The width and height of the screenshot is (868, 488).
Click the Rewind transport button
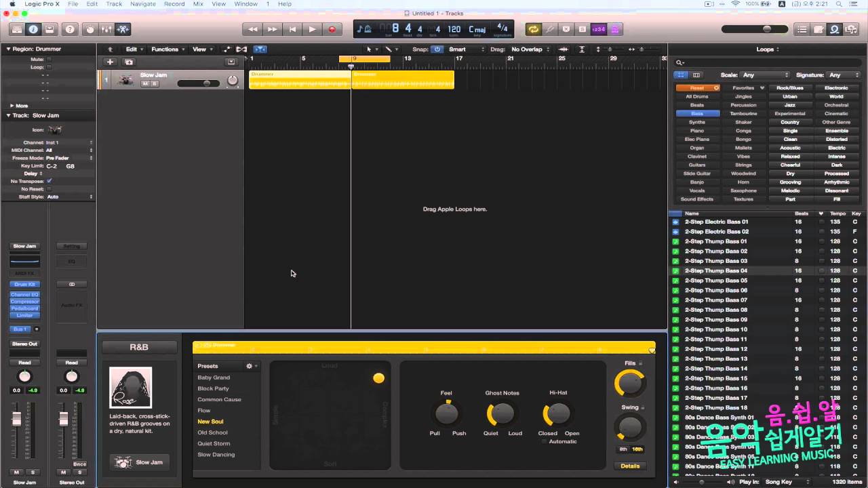tap(253, 29)
